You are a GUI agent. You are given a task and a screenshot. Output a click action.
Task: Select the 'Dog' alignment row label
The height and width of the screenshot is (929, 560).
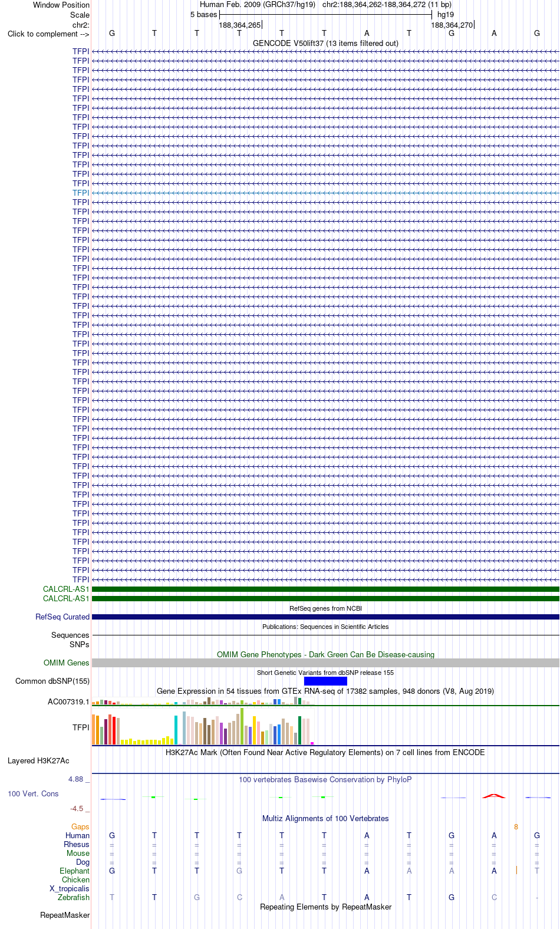pyautogui.click(x=83, y=862)
